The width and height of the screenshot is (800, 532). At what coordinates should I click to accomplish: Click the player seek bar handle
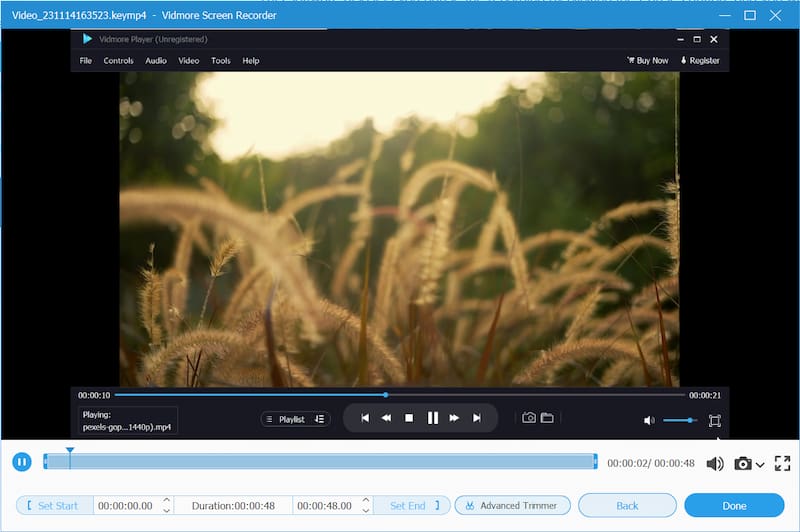(386, 395)
